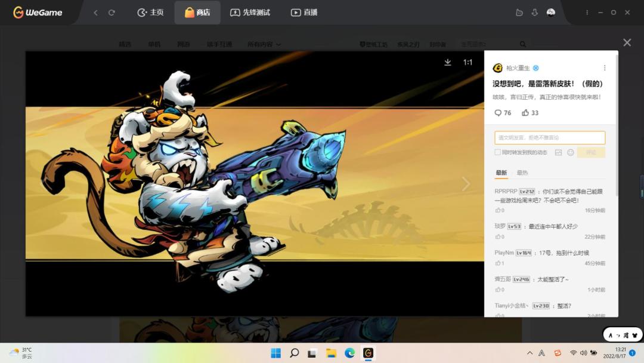Open the weather widget showing 31°C
Image resolution: width=644 pixels, height=363 pixels.
click(20, 353)
